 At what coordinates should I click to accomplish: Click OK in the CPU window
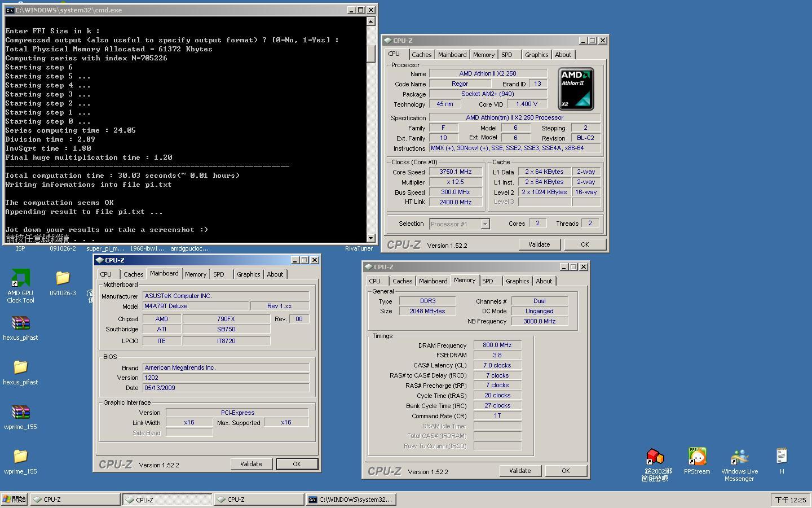585,244
